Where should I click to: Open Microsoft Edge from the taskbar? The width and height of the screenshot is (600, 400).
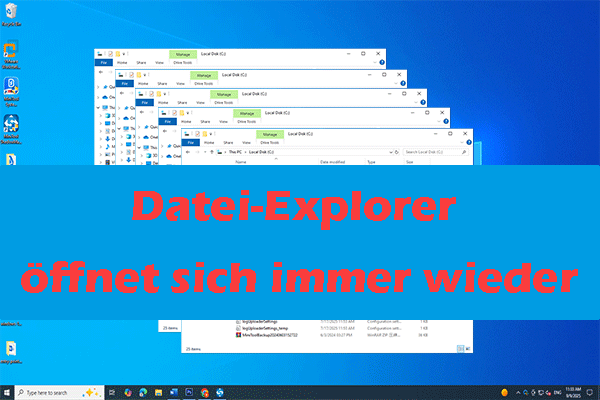(x=143, y=392)
